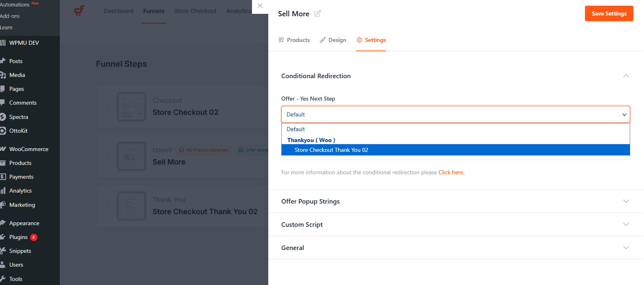Click the Offer - Yes Next Step label

point(308,99)
